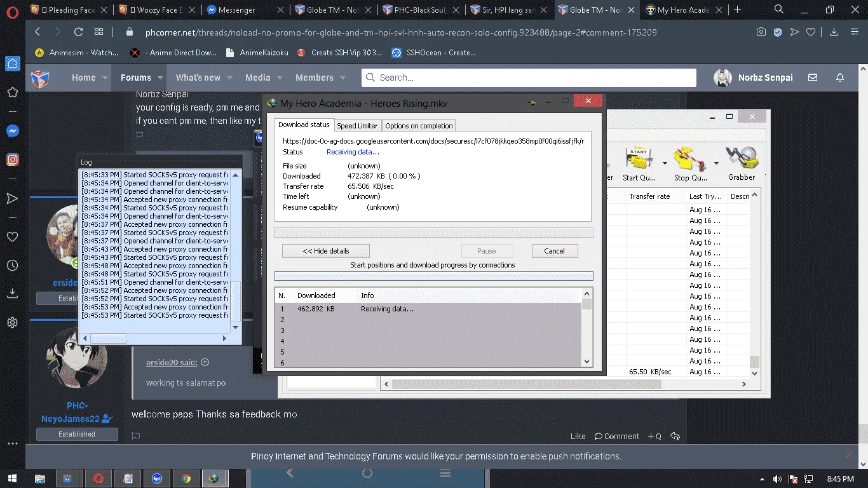The width and height of the screenshot is (868, 488).
Task: Open Instagram in the Opera sidebar
Action: coord(12,160)
